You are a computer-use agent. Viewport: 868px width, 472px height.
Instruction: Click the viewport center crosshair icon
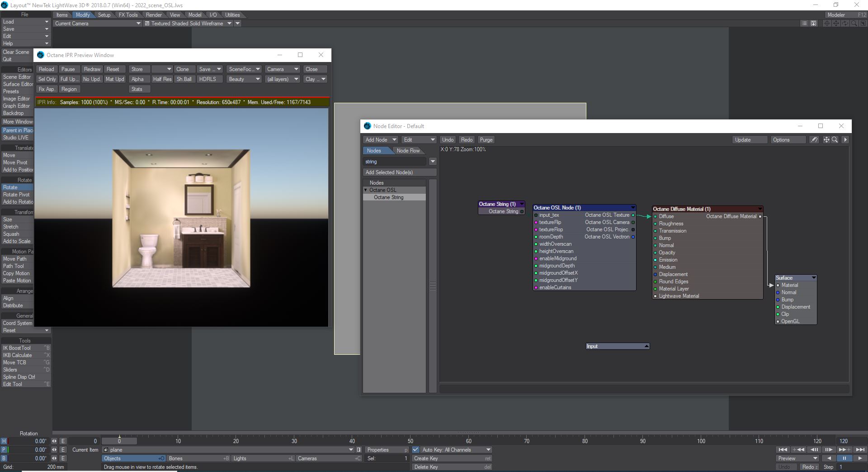click(827, 24)
